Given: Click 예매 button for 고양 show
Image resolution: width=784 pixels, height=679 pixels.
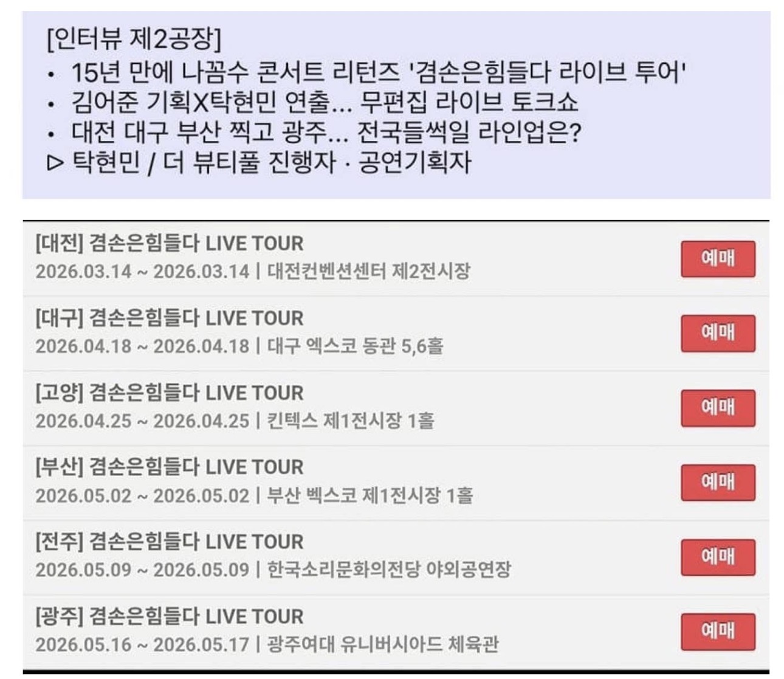Looking at the screenshot, I should coord(718,408).
